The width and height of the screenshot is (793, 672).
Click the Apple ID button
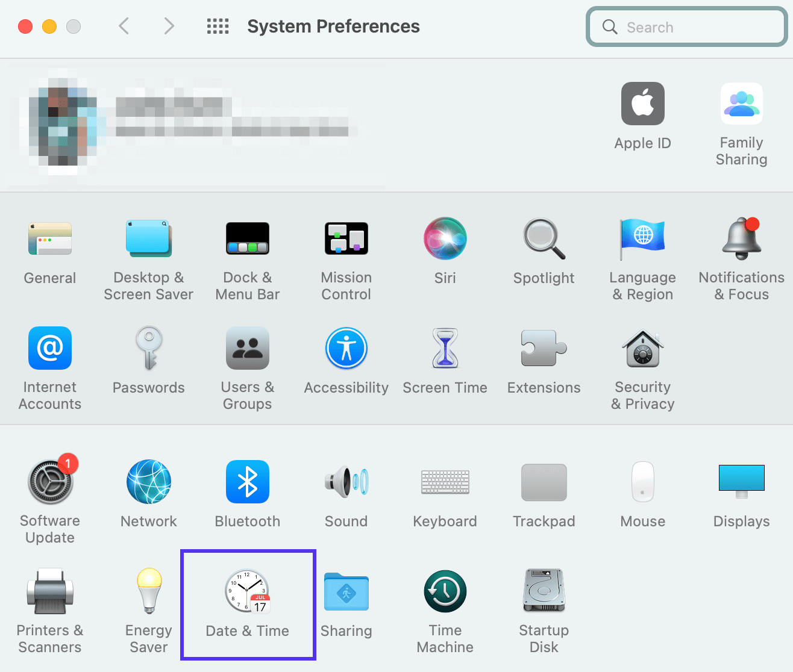coord(642,104)
